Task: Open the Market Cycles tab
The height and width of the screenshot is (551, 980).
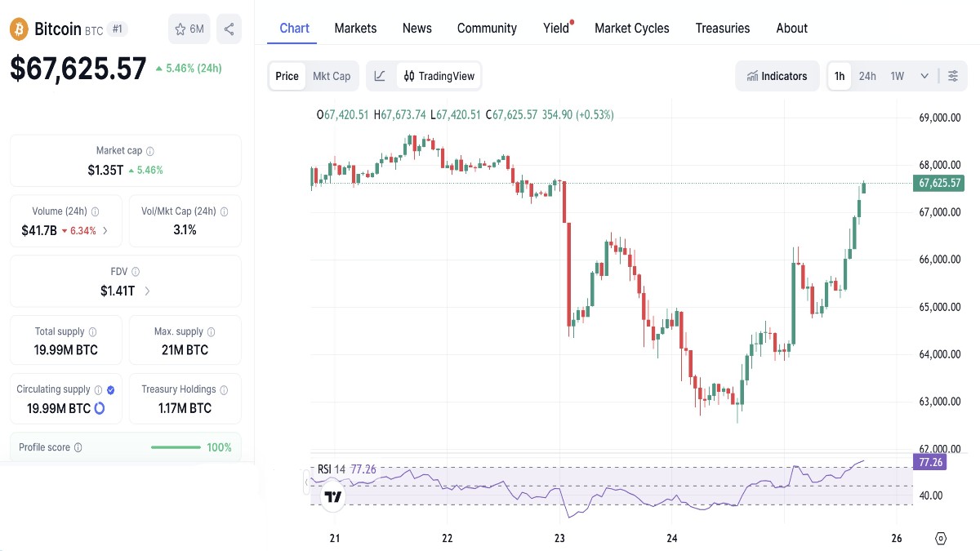Action: click(632, 29)
